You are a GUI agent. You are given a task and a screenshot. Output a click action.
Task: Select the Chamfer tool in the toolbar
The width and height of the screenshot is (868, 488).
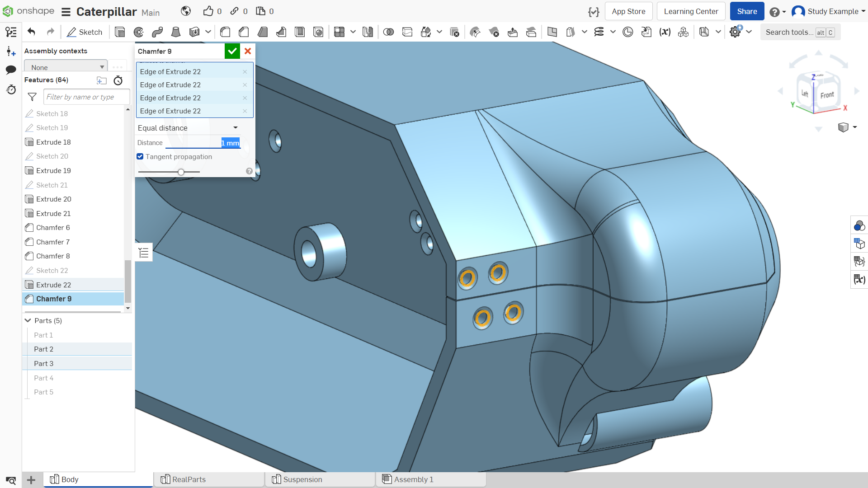244,32
